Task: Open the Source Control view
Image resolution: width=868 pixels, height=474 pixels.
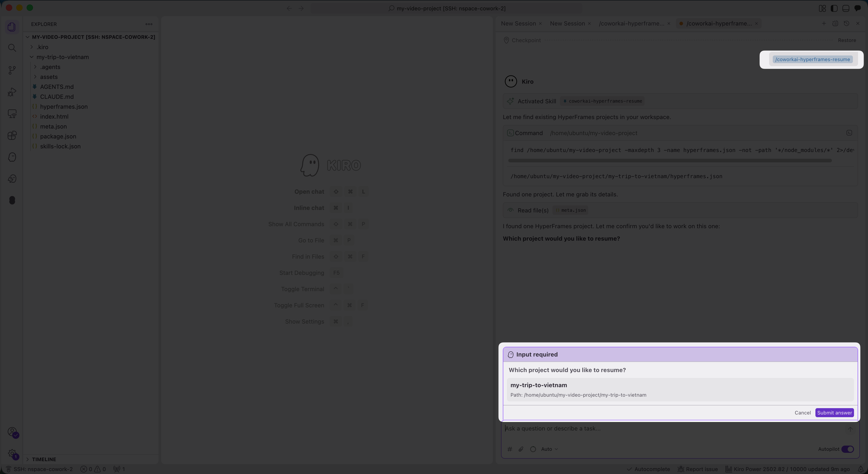Action: [12, 70]
